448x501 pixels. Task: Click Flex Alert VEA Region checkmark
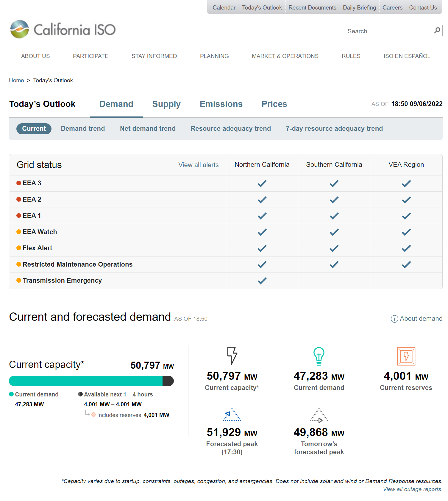click(x=406, y=248)
